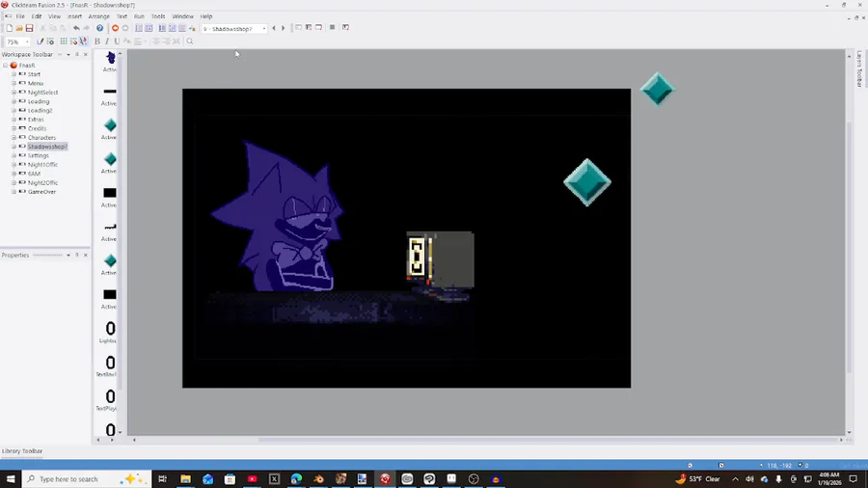Click the Open folder toolbar icon
Viewport: 868px width, 488px height.
[x=19, y=28]
